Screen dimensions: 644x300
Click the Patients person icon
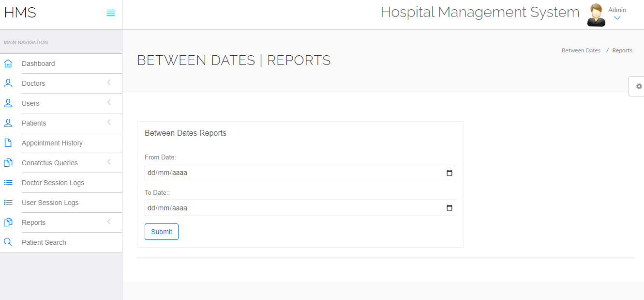point(8,123)
